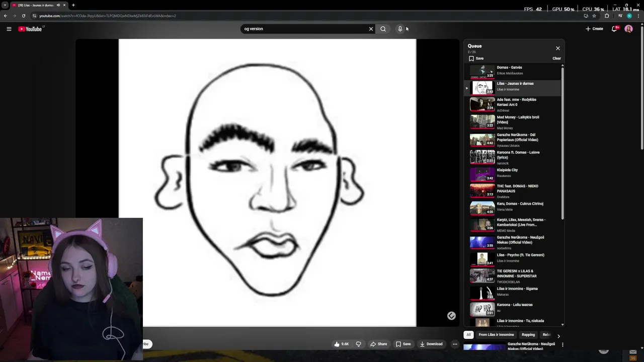The height and width of the screenshot is (362, 644).
Task: Click the search magnifier button
Action: 383,29
